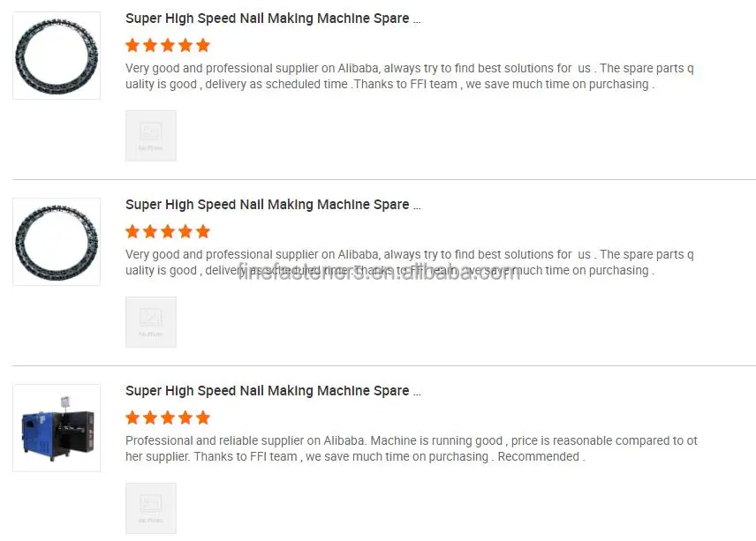
Task: Click the first review's product title link
Action: [273, 19]
